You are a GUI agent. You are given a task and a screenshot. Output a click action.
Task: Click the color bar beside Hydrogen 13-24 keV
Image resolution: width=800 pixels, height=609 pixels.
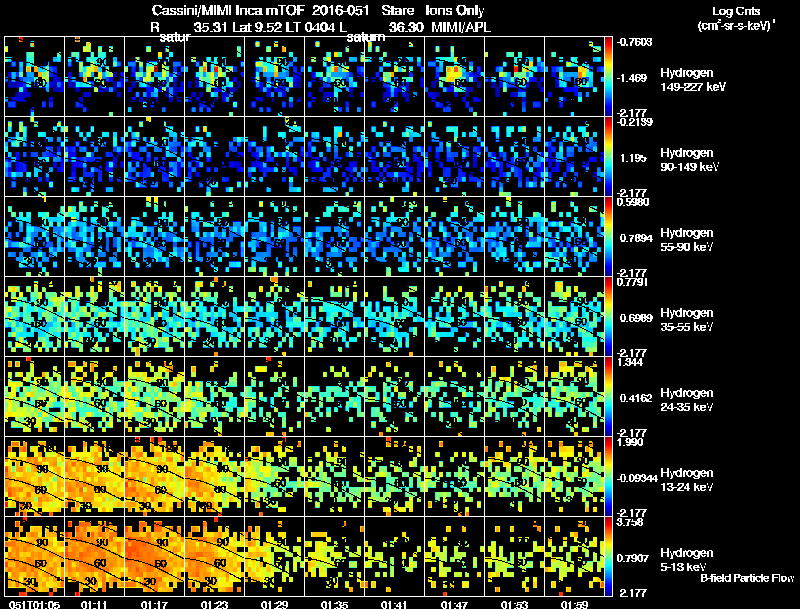(608, 476)
